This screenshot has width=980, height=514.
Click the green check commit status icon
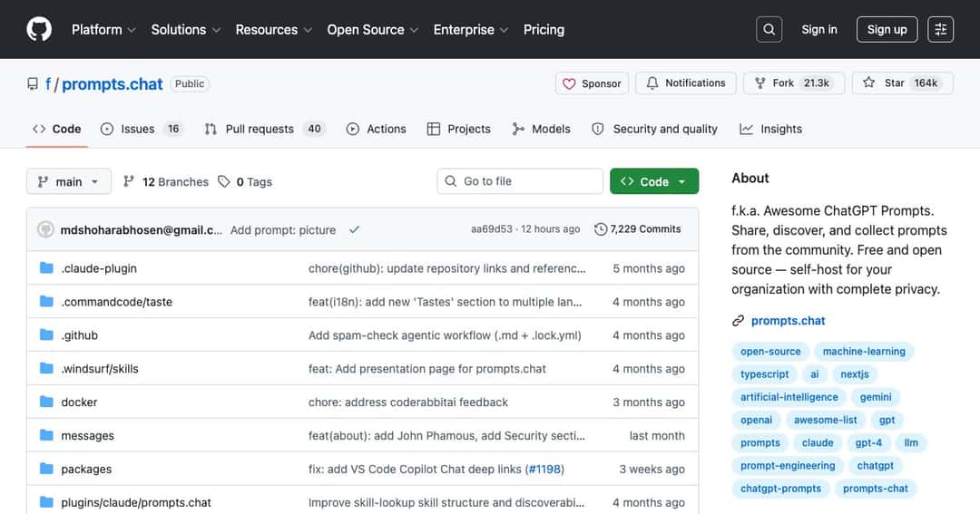tap(355, 230)
